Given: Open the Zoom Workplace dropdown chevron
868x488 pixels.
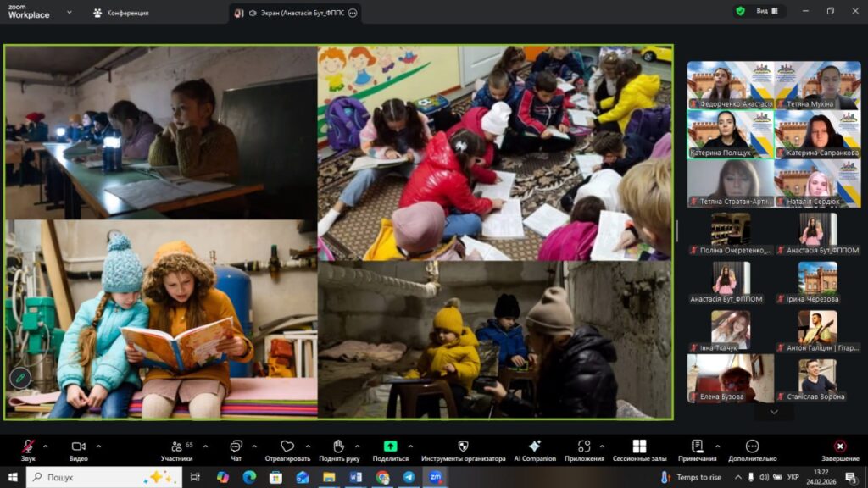Looking at the screenshot, I should tap(69, 13).
